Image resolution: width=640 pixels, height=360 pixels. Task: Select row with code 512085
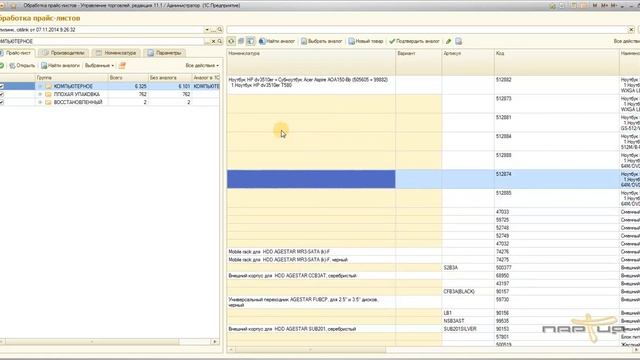(433, 198)
